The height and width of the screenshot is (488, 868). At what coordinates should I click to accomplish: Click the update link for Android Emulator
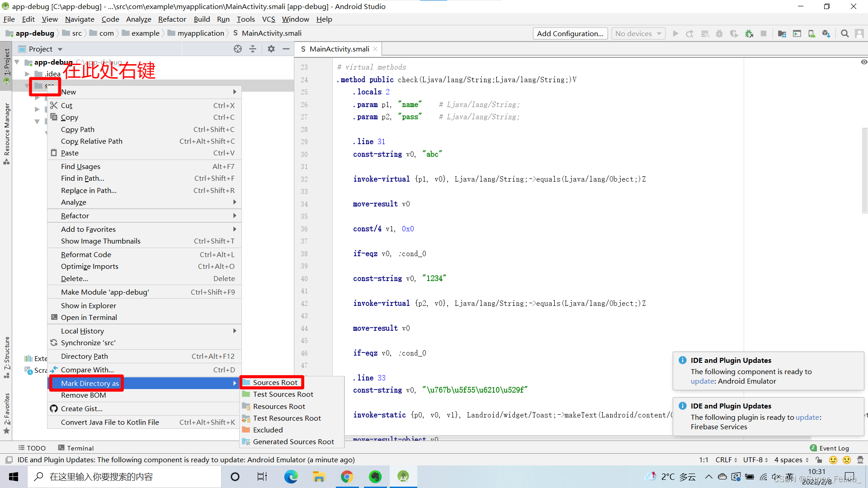click(702, 381)
